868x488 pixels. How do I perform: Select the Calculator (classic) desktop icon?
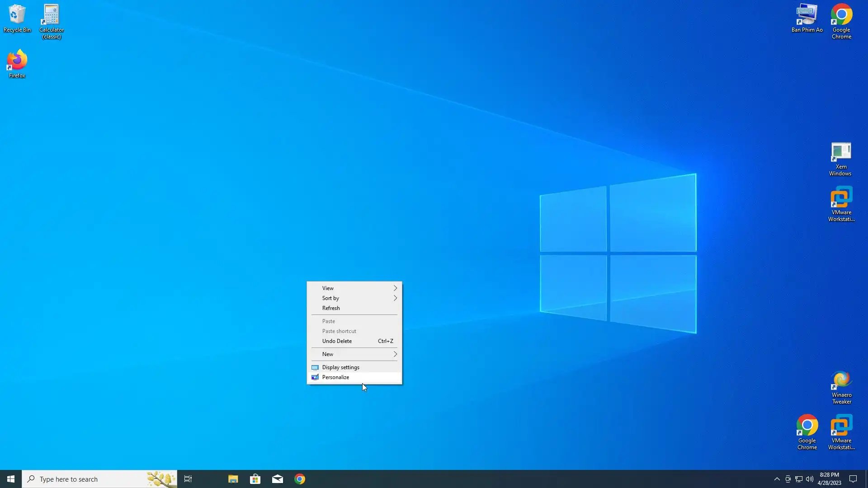click(x=52, y=20)
